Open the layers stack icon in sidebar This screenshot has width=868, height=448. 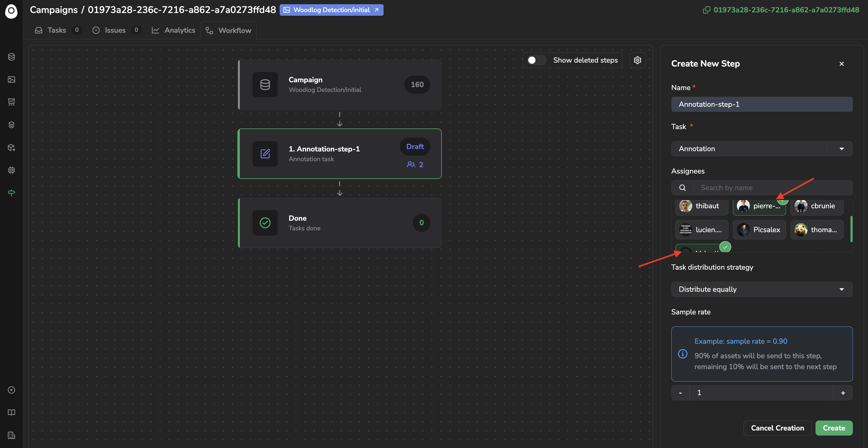11,125
